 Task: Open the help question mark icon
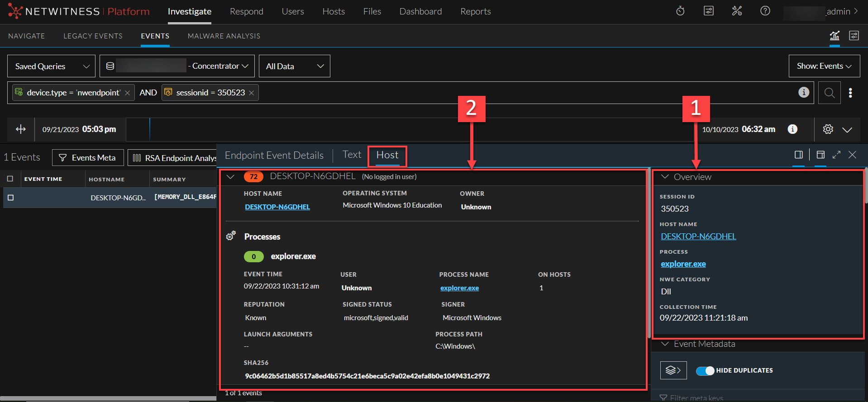tap(765, 11)
